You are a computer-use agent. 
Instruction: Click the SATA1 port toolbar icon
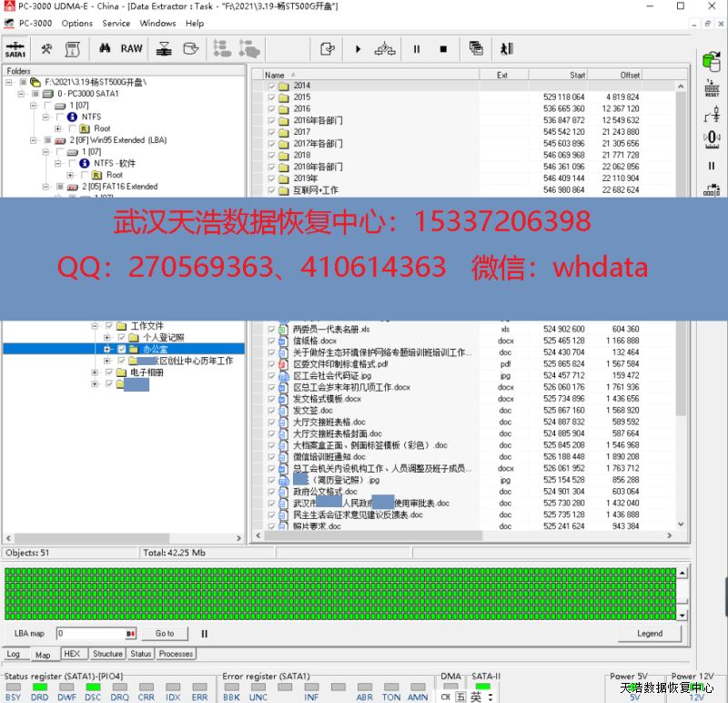click(x=15, y=49)
